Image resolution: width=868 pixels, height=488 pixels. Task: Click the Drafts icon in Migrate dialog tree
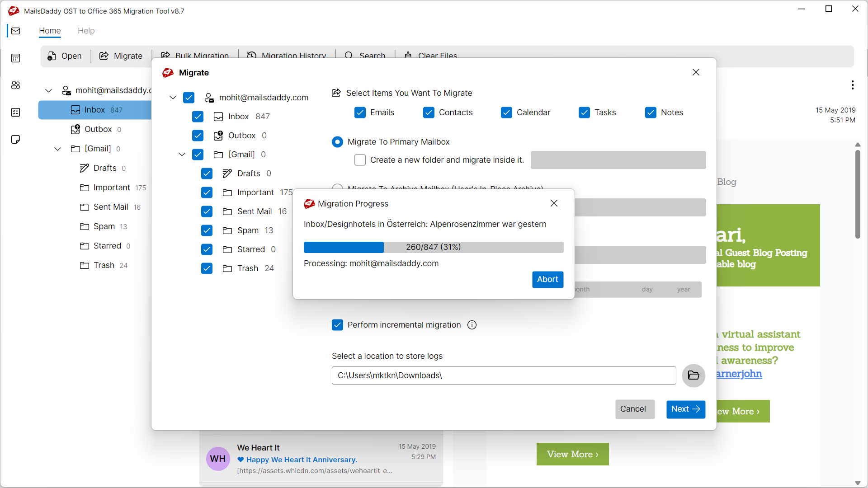(227, 174)
